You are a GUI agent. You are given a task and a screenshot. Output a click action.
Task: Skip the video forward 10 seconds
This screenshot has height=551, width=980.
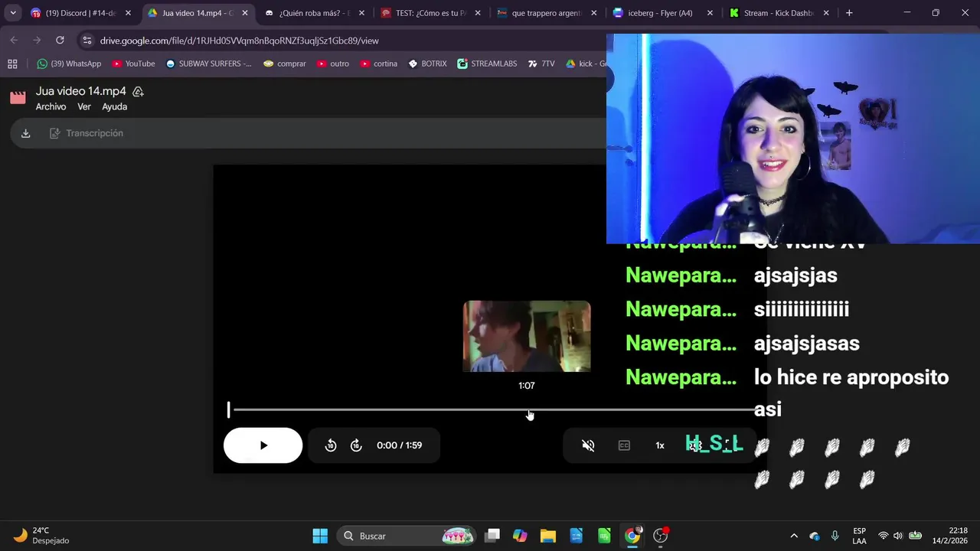(x=356, y=445)
